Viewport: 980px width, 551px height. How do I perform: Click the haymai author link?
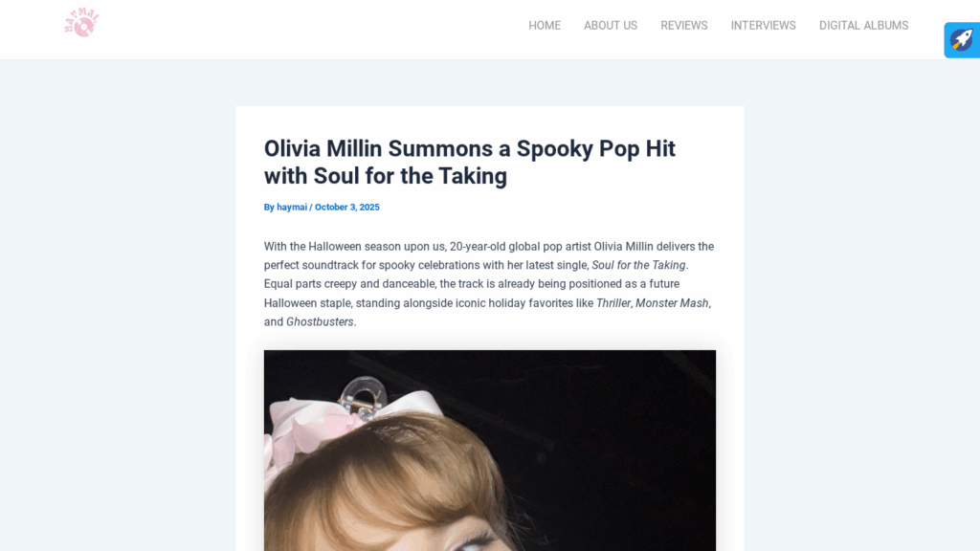(292, 207)
